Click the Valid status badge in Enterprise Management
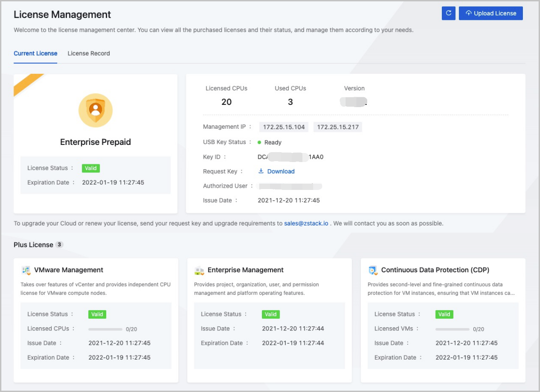 coord(270,315)
